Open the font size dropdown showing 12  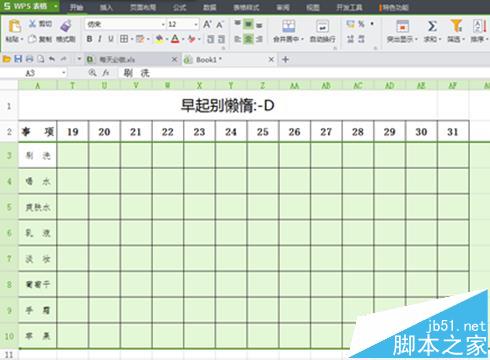click(196, 24)
